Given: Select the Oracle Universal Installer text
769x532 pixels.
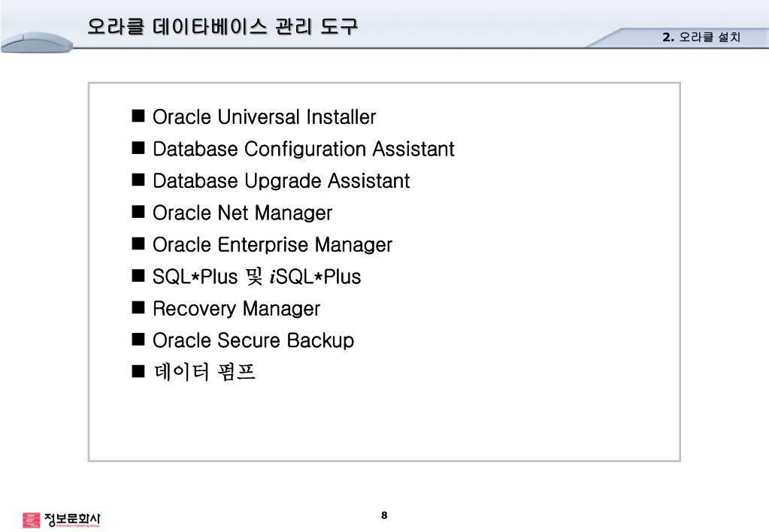Looking at the screenshot, I should coord(264,117).
